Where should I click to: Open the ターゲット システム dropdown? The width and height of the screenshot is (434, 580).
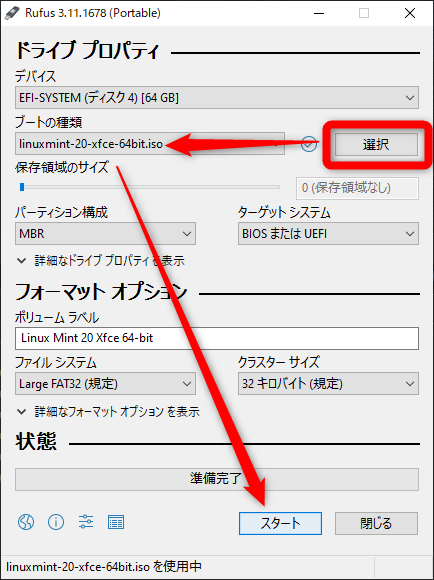pos(328,234)
